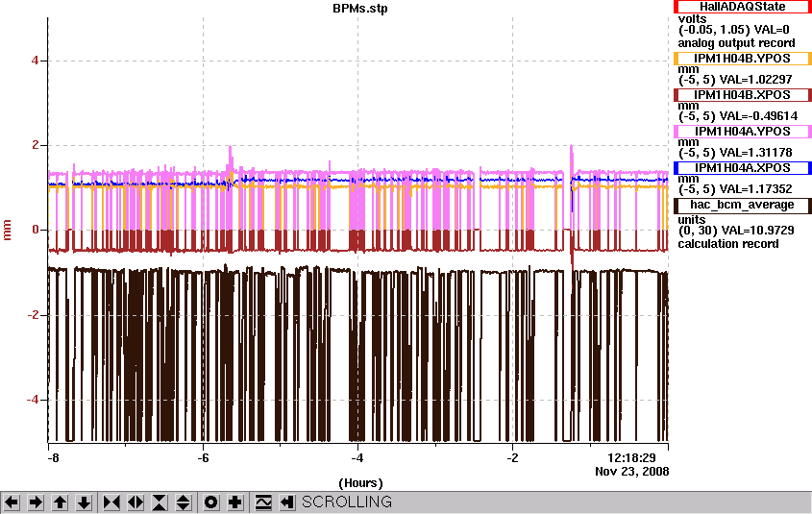Click the (Hours) x-axis label

click(x=360, y=483)
